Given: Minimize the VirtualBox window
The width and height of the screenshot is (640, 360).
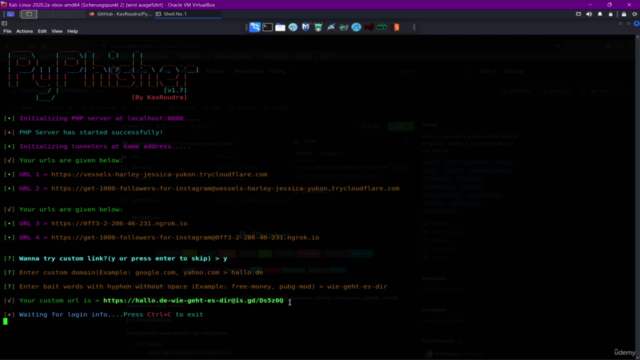Looking at the screenshot, I should [x=590, y=4].
